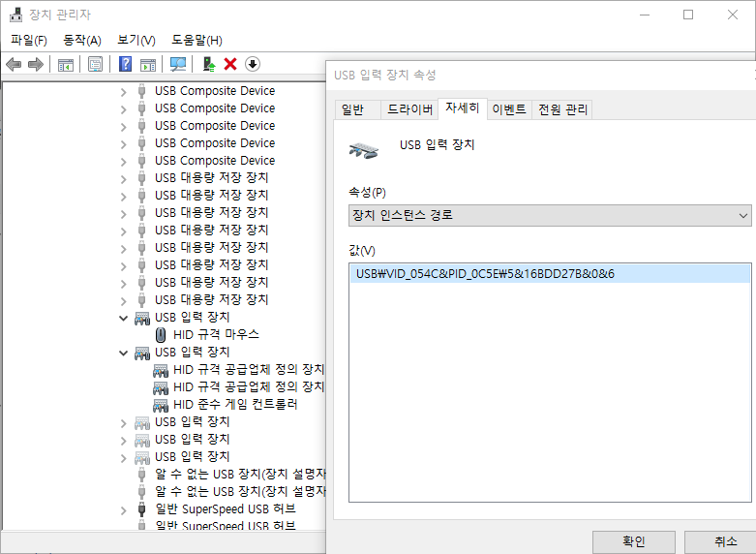Open the 보기(V) menu
This screenshot has width=756, height=554.
point(136,40)
